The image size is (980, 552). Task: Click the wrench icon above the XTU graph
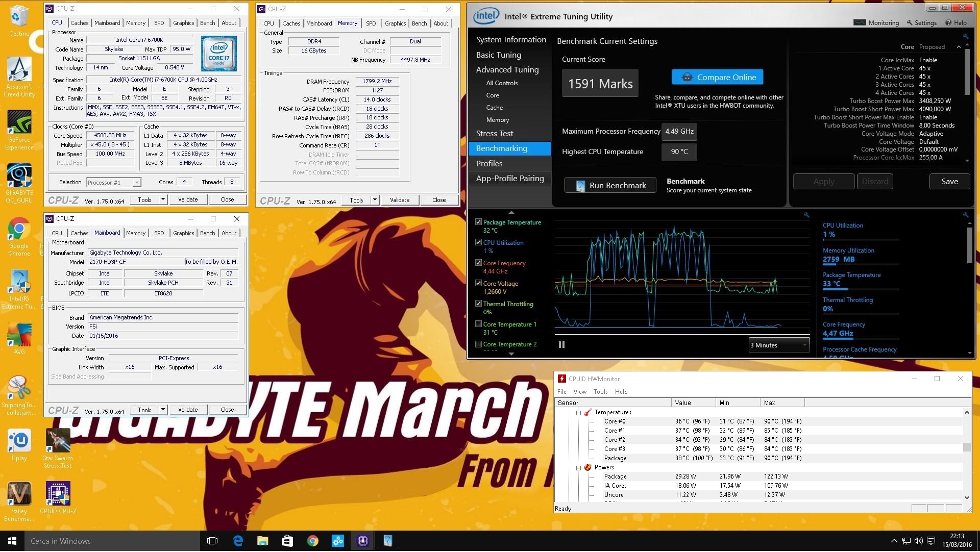806,215
